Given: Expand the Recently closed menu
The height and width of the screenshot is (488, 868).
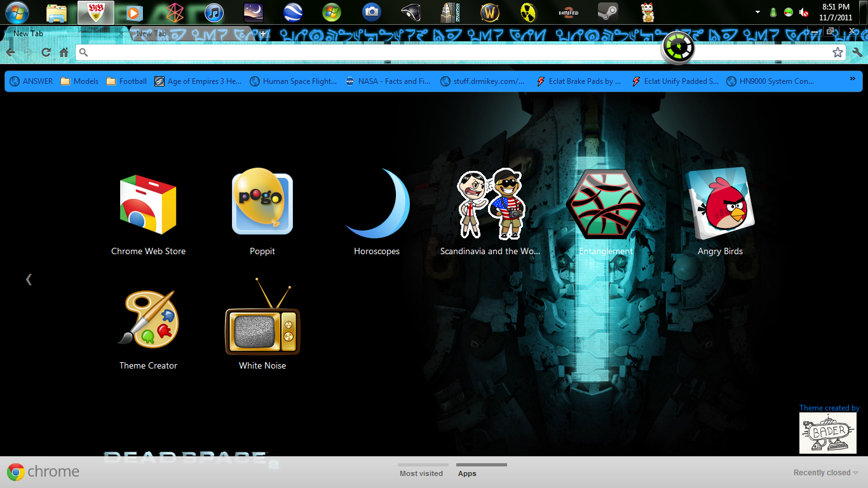Looking at the screenshot, I should 825,473.
